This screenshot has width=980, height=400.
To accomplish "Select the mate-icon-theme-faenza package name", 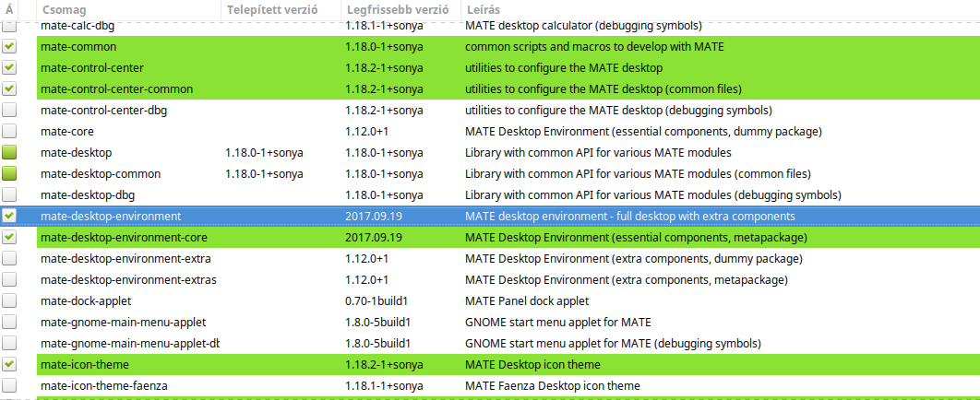I will (104, 385).
